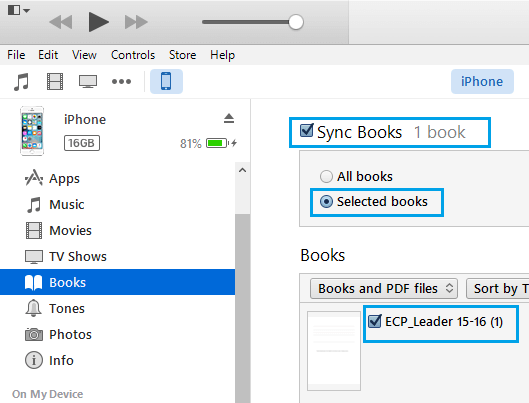The width and height of the screenshot is (529, 403).
Task: Select the Selected books radio button
Action: (326, 202)
